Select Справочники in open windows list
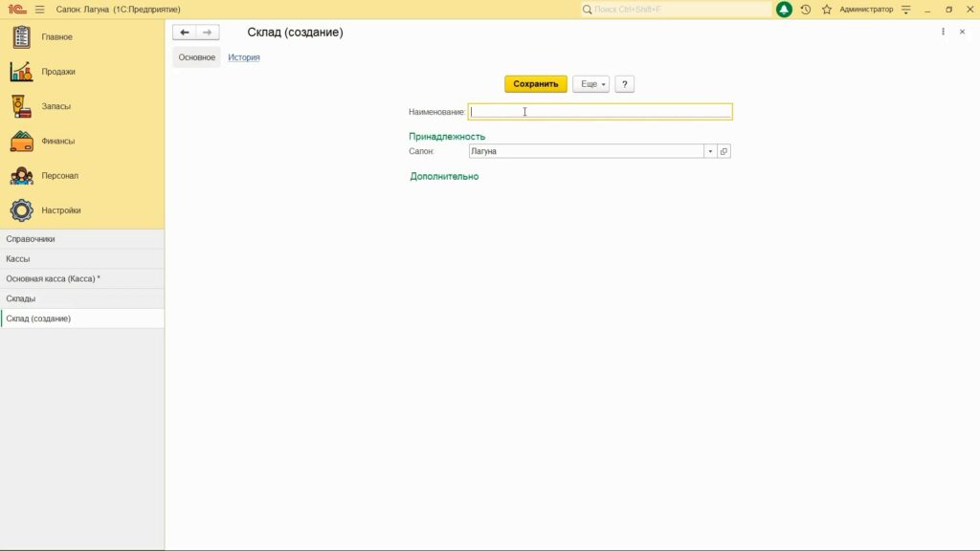980x551 pixels. click(82, 239)
